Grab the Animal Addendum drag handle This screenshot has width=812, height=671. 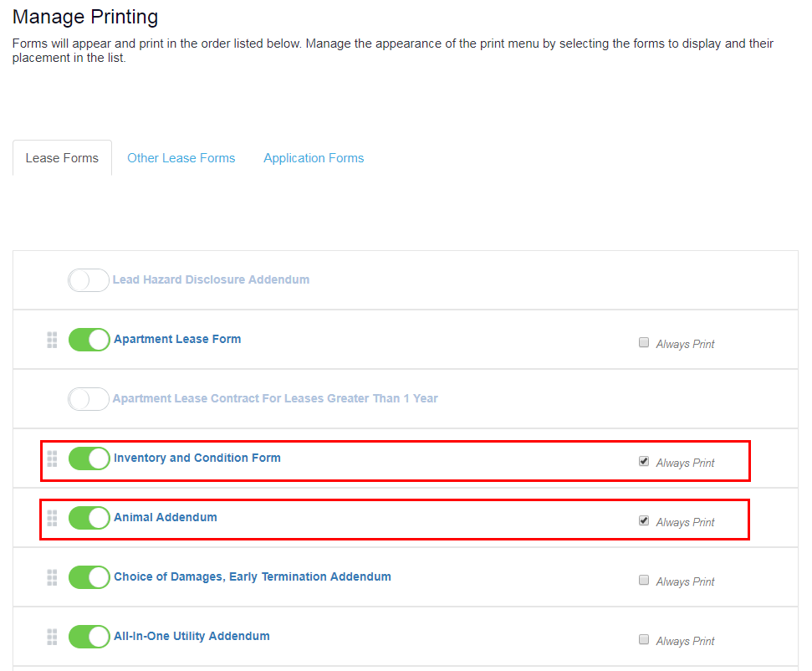point(52,518)
